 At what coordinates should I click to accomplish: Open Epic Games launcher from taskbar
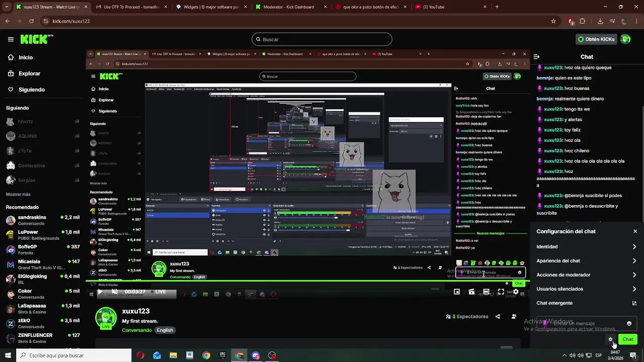223,355
